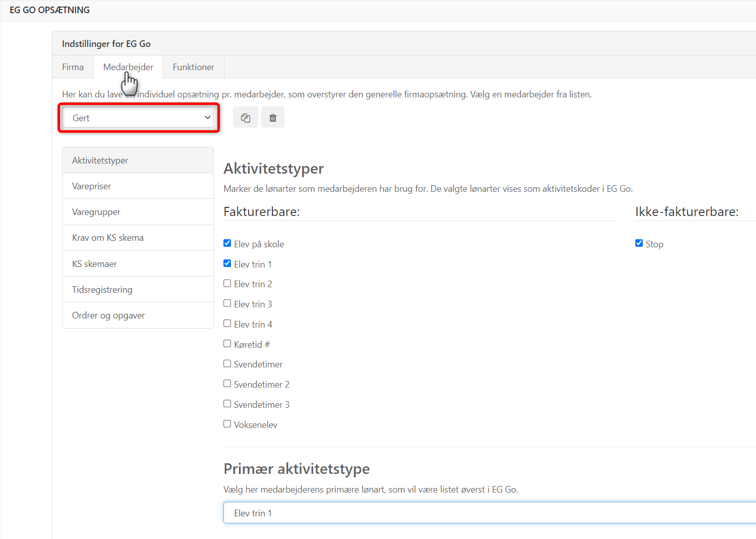Select Ordrer og opgaver menu item
Screen dimensions: 756x539
[x=138, y=315]
